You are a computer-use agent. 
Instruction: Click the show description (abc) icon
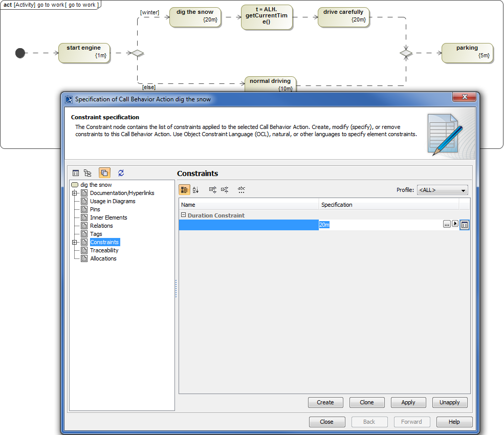click(x=241, y=190)
